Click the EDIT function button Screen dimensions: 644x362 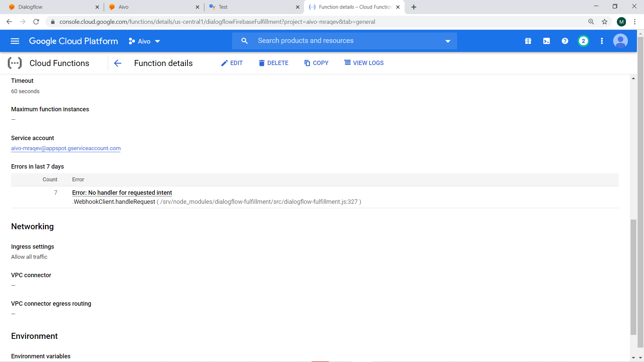232,63
